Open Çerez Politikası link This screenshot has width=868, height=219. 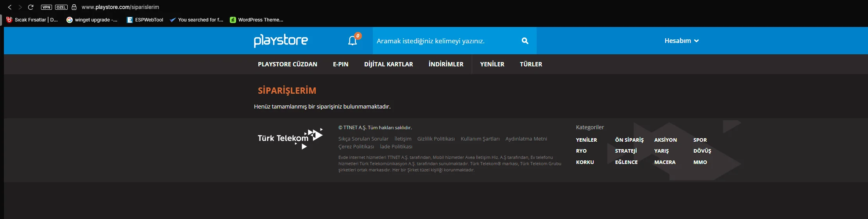click(356, 146)
